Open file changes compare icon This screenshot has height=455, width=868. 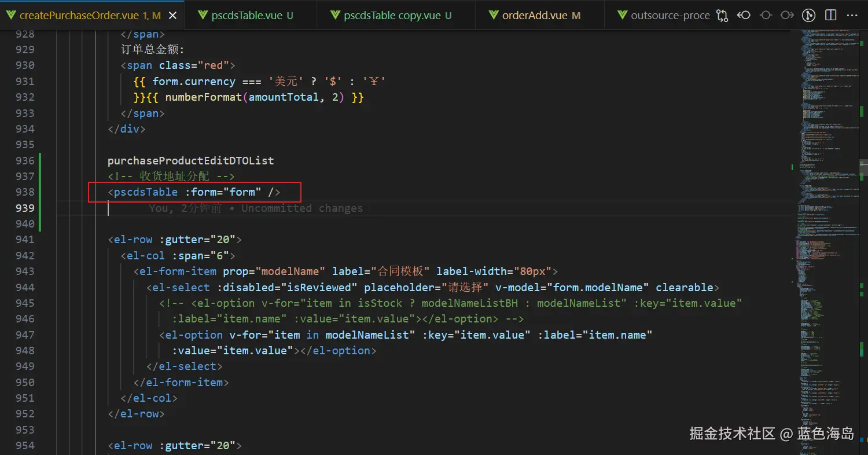tap(722, 16)
